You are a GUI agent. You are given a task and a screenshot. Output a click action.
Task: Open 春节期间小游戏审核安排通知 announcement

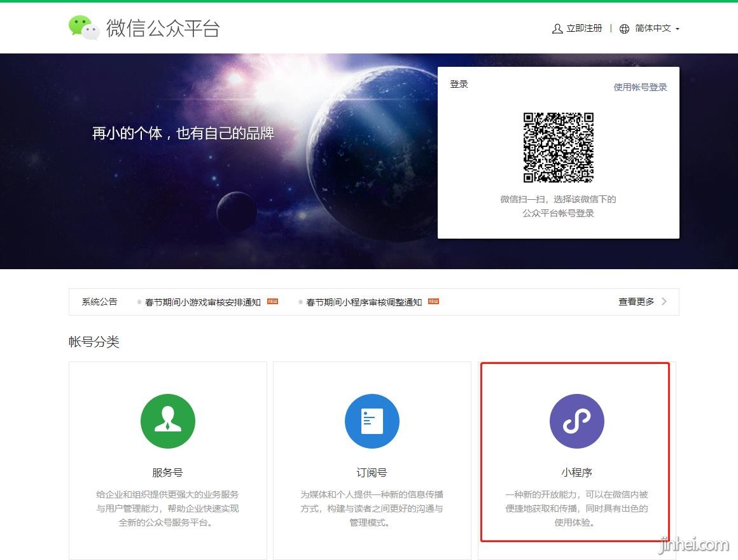(x=203, y=302)
